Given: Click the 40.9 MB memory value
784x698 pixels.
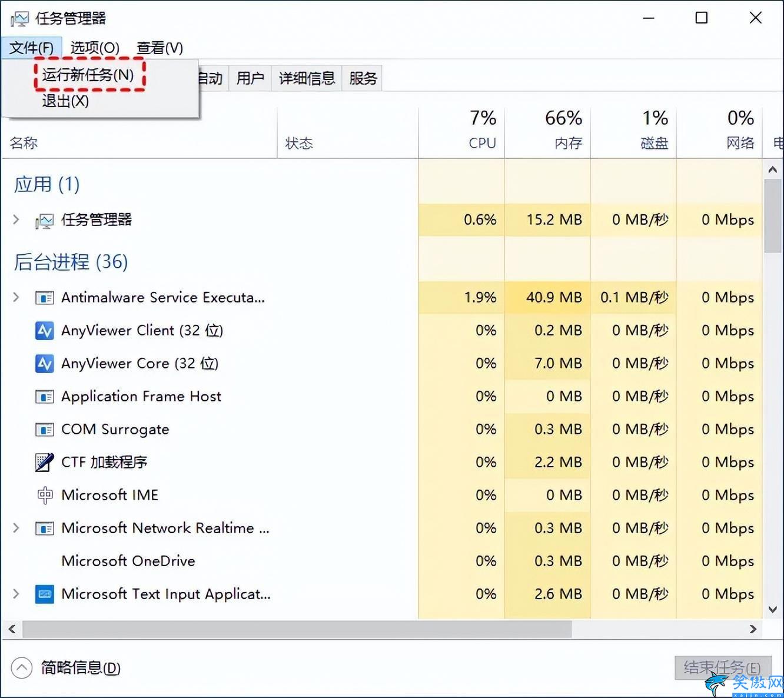Looking at the screenshot, I should 554,298.
